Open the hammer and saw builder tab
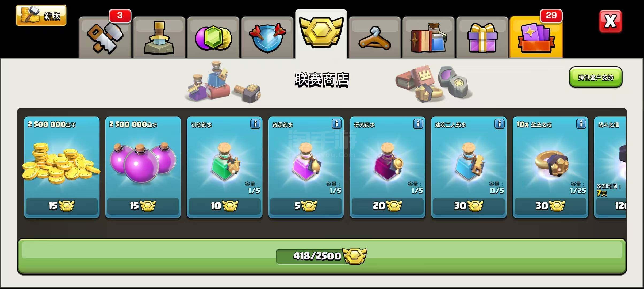This screenshot has height=289, width=644. [105, 37]
